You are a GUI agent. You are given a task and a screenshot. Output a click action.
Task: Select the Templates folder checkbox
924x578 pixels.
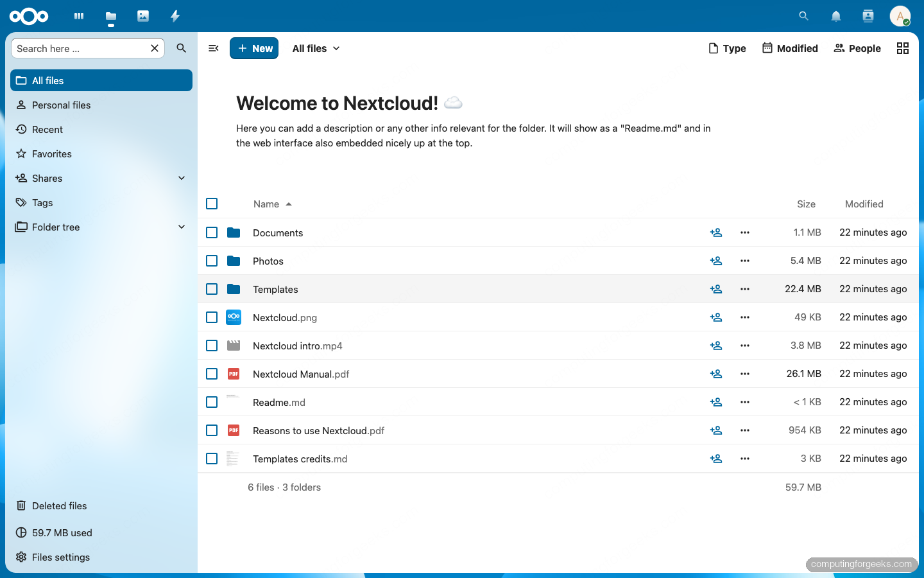pyautogui.click(x=212, y=289)
